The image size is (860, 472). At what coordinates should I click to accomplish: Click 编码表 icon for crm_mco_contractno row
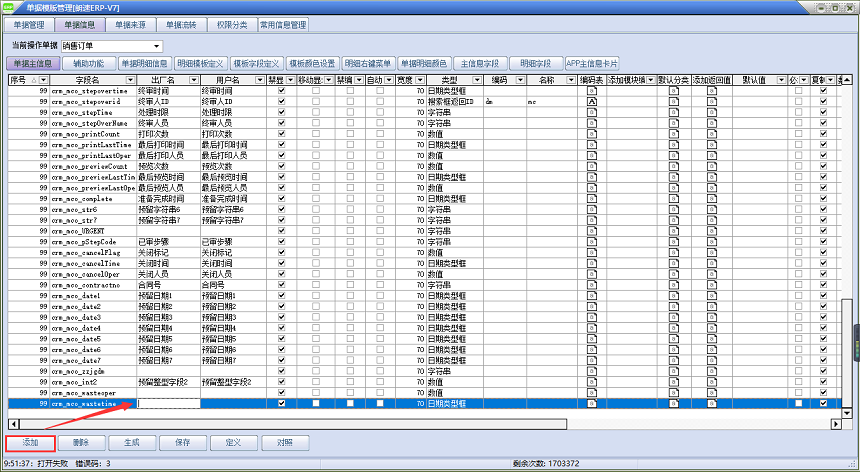click(592, 285)
